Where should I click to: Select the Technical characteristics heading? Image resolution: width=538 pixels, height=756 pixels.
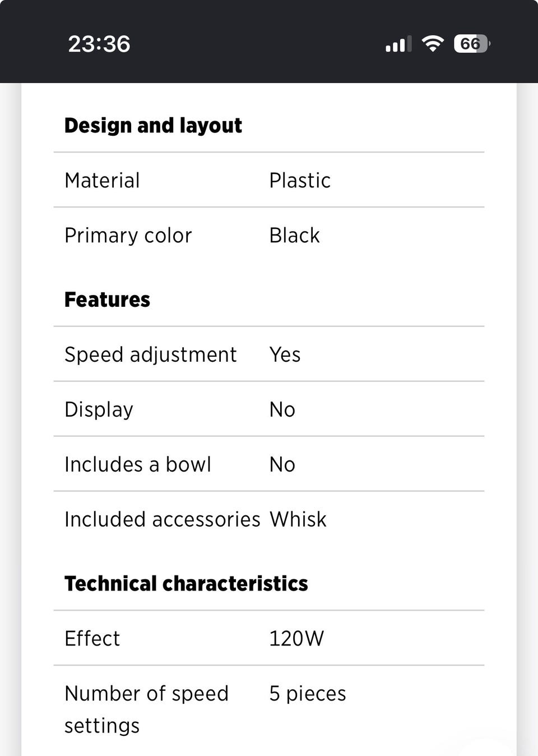click(186, 583)
